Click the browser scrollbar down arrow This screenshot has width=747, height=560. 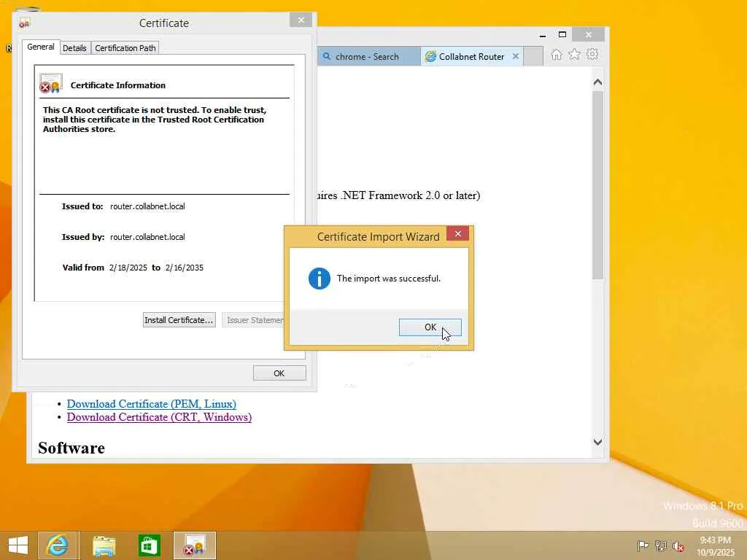[x=598, y=442]
